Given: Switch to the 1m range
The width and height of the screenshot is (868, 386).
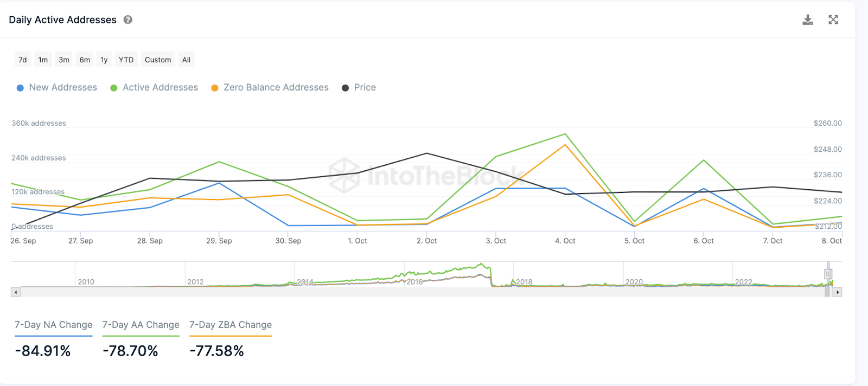Looking at the screenshot, I should 43,60.
